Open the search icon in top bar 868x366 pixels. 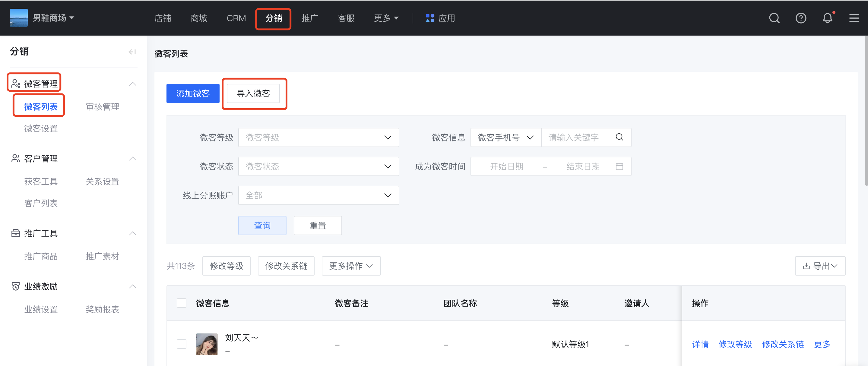coord(774,18)
